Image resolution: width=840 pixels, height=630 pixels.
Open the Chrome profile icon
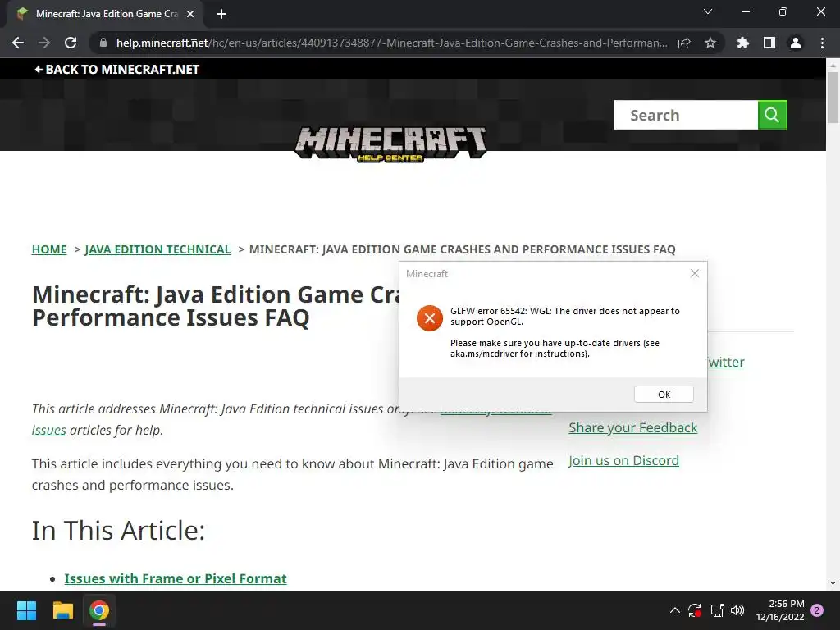(x=796, y=43)
